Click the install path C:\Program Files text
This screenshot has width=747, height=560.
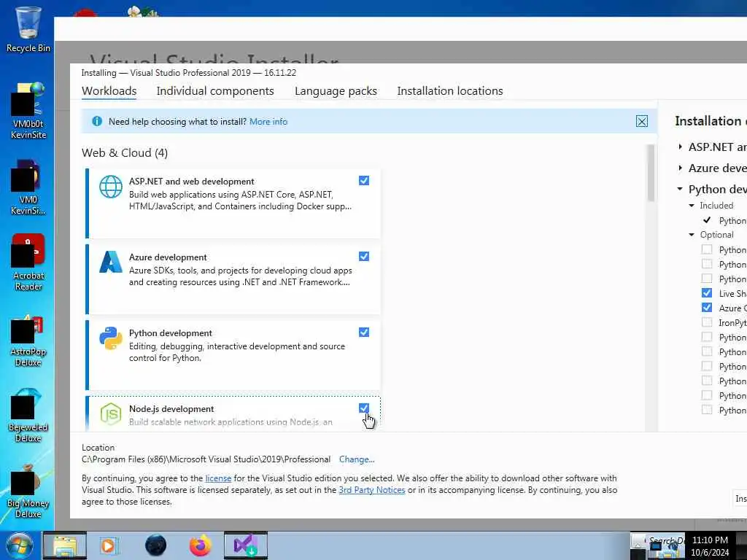[x=206, y=459]
